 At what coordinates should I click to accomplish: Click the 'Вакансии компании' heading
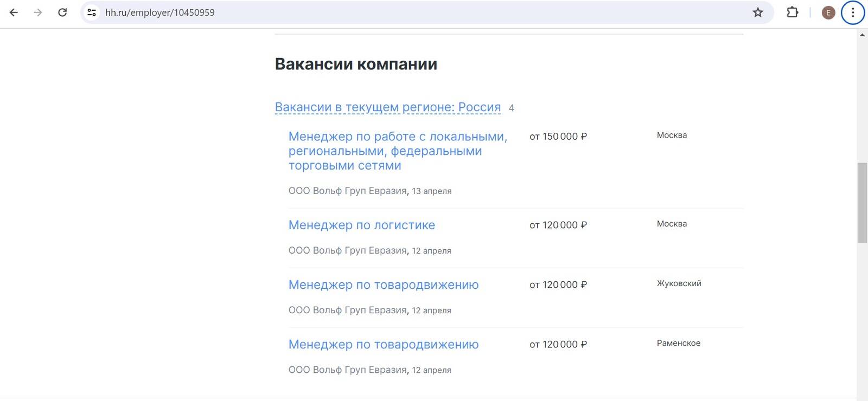(356, 64)
